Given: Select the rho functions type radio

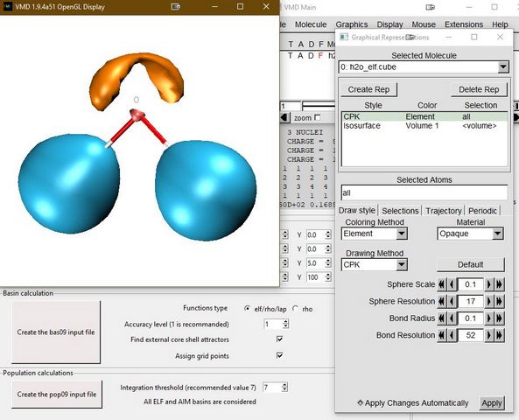Looking at the screenshot, I should click(x=295, y=309).
